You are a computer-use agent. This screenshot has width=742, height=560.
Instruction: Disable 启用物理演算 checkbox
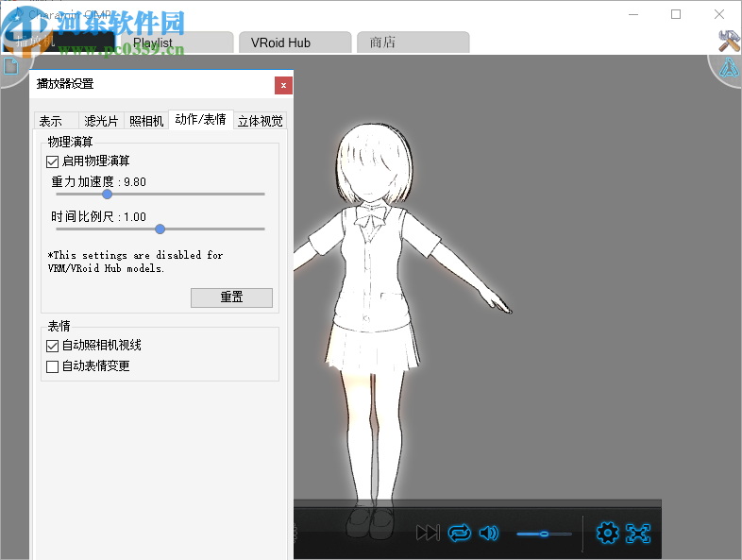pyautogui.click(x=53, y=161)
